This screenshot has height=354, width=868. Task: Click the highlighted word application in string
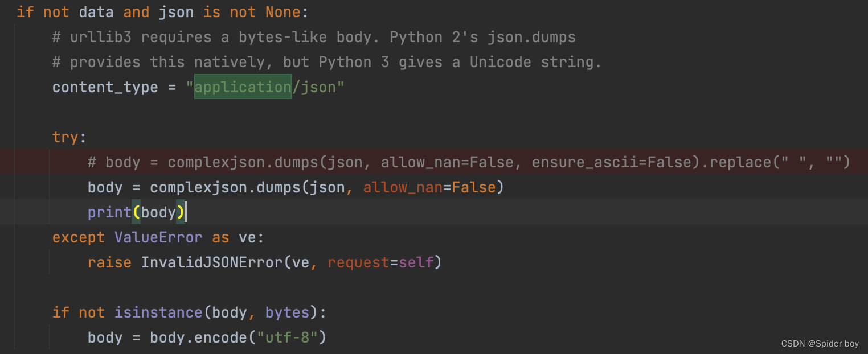243,87
